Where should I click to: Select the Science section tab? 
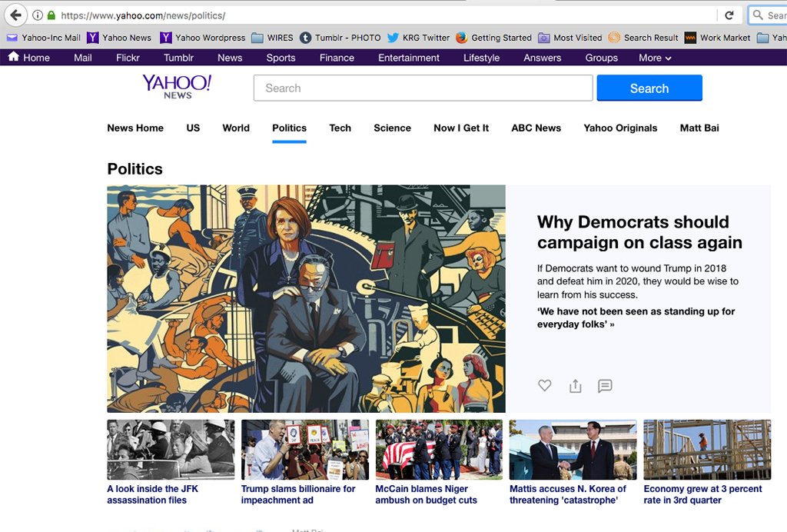click(392, 128)
